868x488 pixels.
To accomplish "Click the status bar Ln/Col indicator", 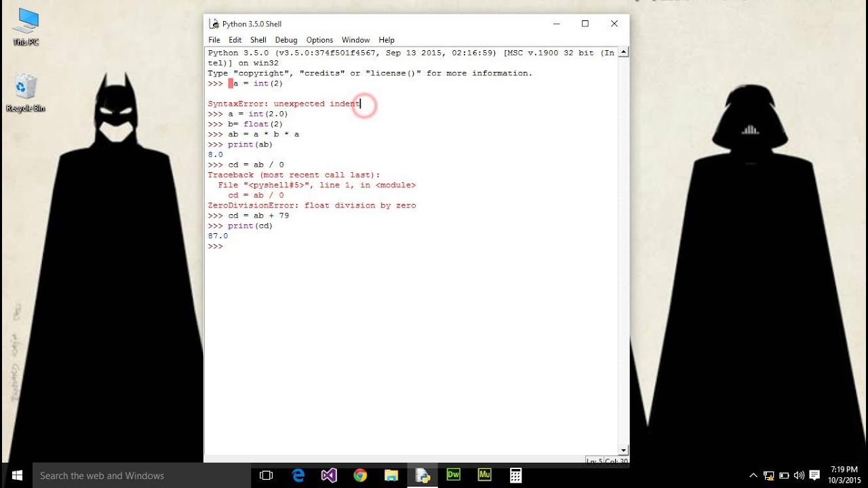I will 607,461.
